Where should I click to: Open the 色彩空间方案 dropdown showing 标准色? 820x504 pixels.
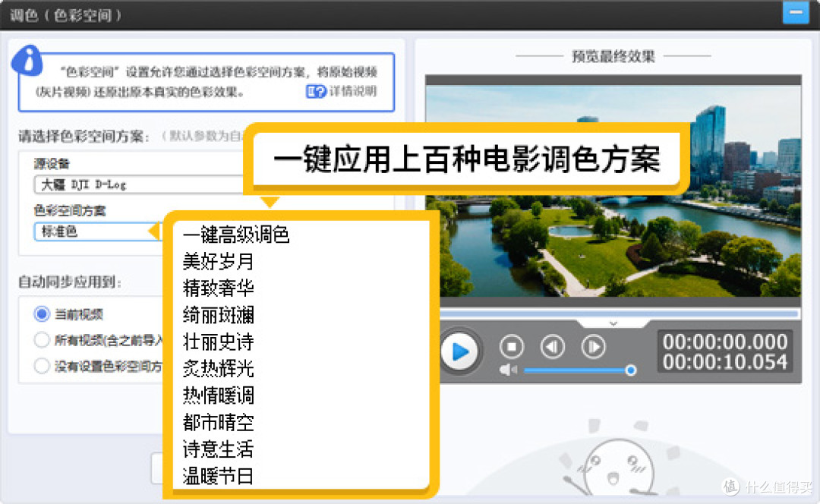tap(96, 232)
